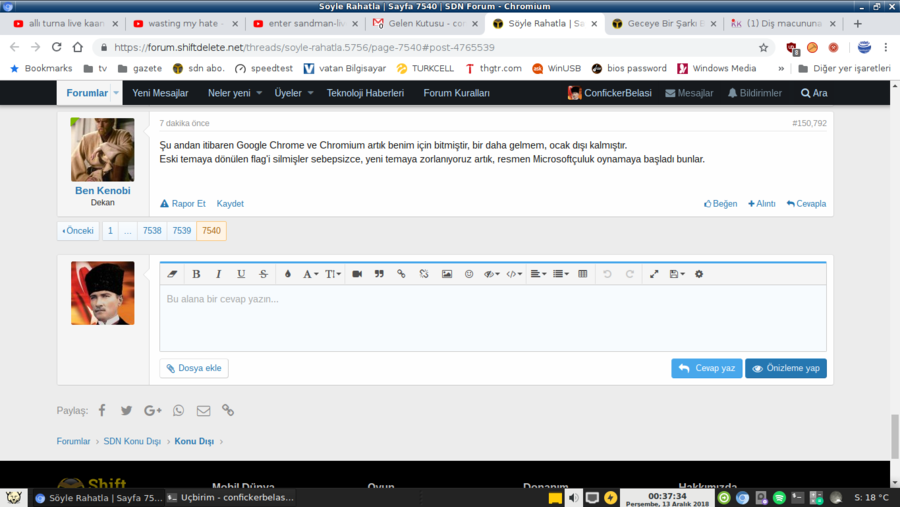
Task: Toggle italic text formatting
Action: (x=219, y=274)
